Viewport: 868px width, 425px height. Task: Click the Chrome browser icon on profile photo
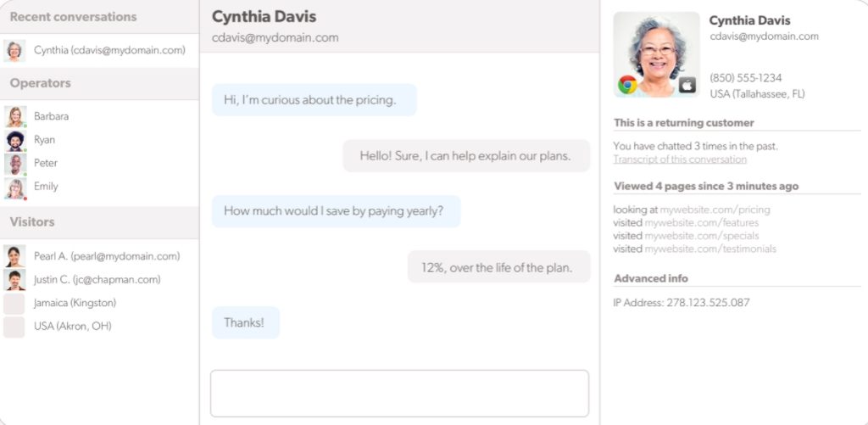(x=627, y=84)
